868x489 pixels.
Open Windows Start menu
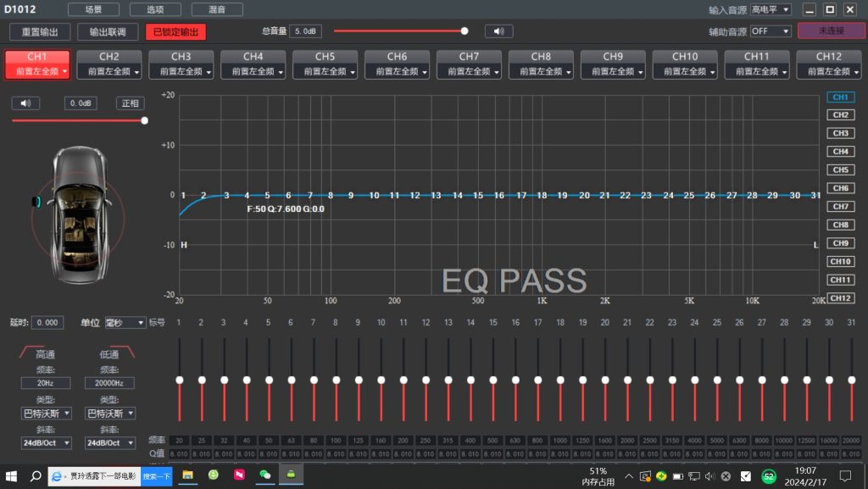click(x=11, y=475)
